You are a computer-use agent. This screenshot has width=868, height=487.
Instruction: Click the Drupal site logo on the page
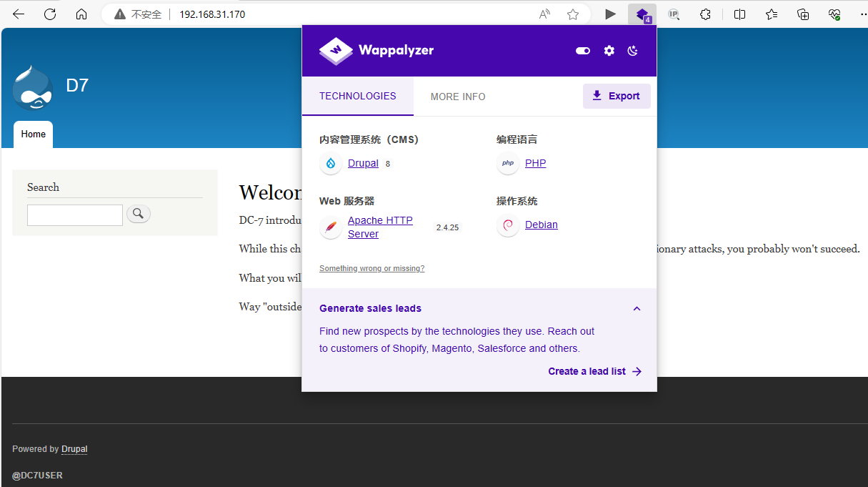(x=33, y=87)
